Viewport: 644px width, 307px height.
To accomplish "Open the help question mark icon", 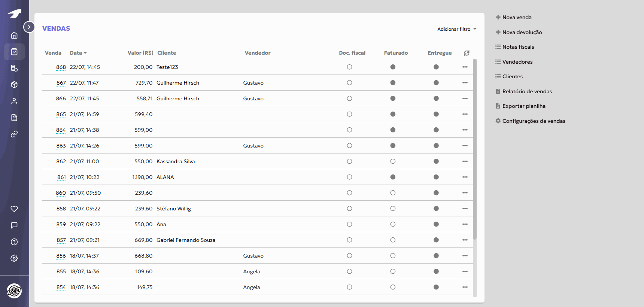I will (x=14, y=242).
